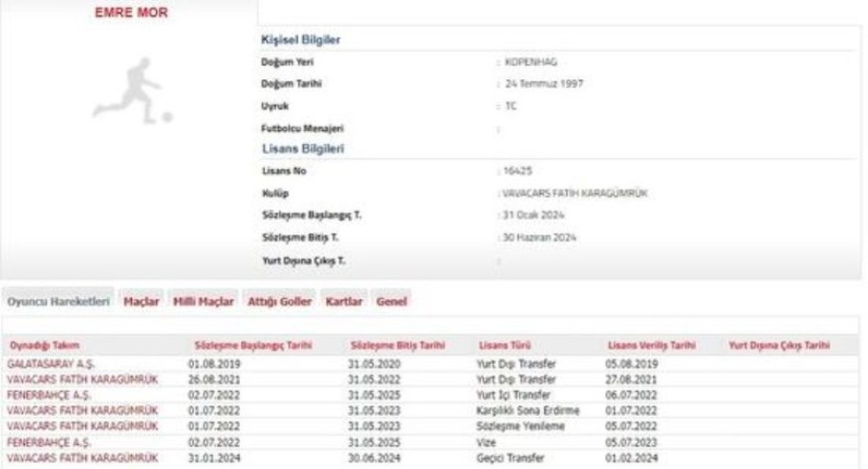Click Fenerbahçe link in the Vize row
The height and width of the screenshot is (469, 868).
(48, 440)
